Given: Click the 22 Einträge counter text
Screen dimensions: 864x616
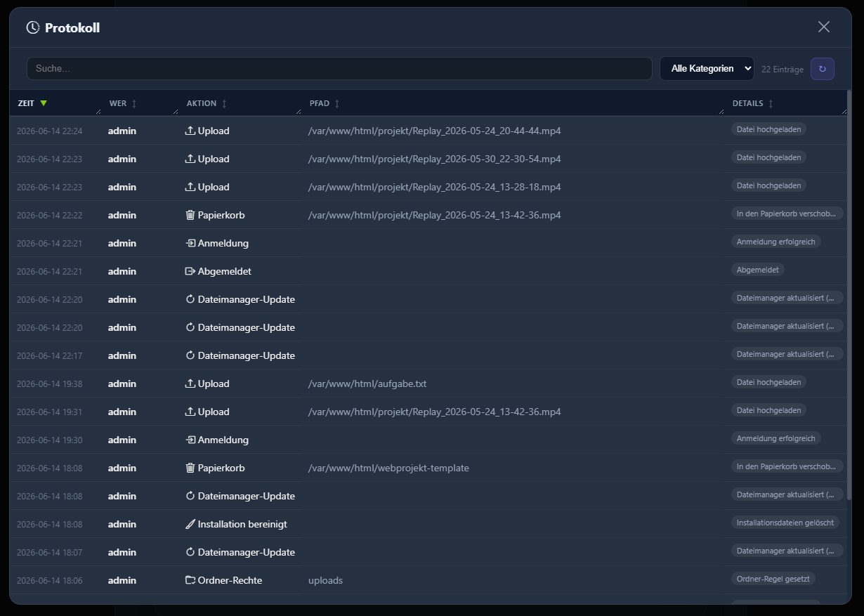Looking at the screenshot, I should (x=783, y=70).
